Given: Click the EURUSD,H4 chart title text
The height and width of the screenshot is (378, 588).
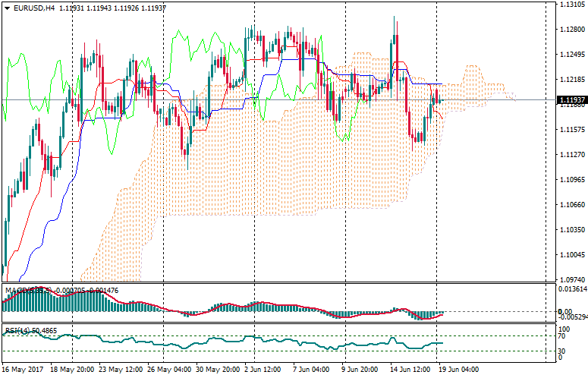Looking at the screenshot, I should (33, 8).
